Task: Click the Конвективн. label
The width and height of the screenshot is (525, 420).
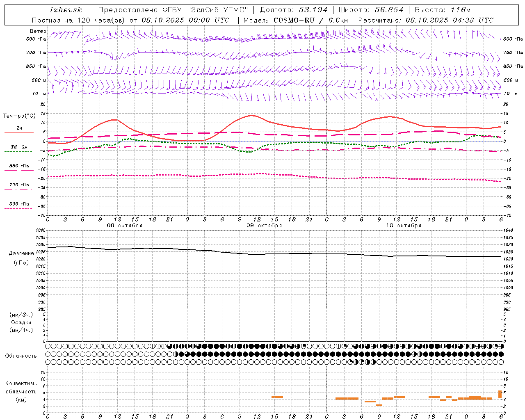Action: point(21,383)
